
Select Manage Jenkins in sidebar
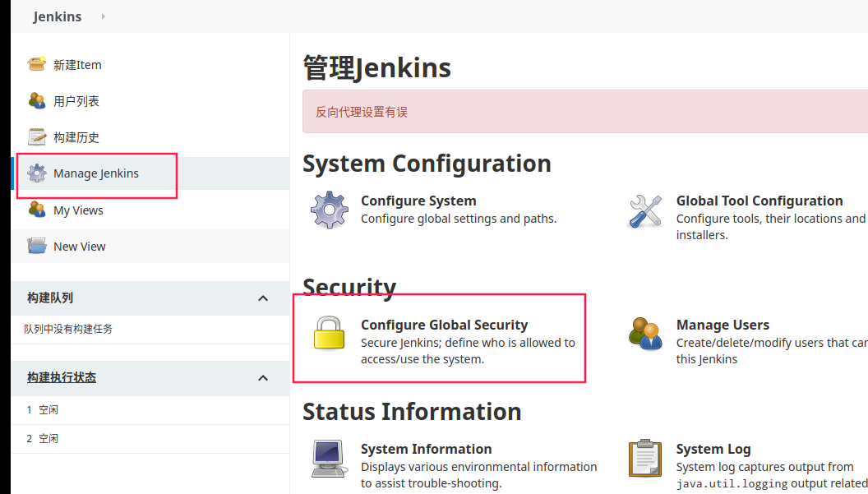pos(96,173)
